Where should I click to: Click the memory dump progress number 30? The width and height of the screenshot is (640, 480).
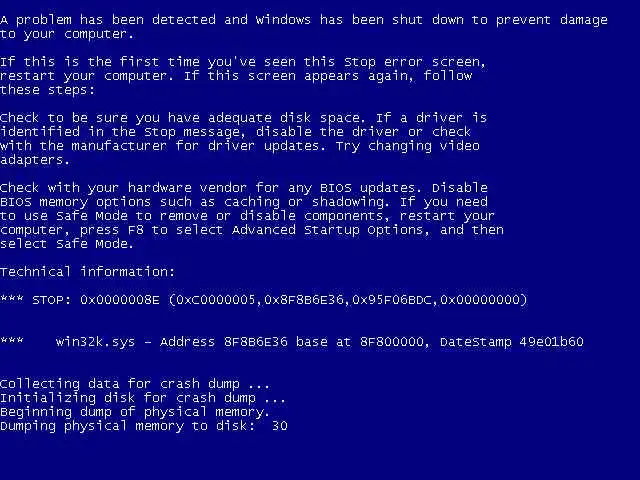point(280,426)
